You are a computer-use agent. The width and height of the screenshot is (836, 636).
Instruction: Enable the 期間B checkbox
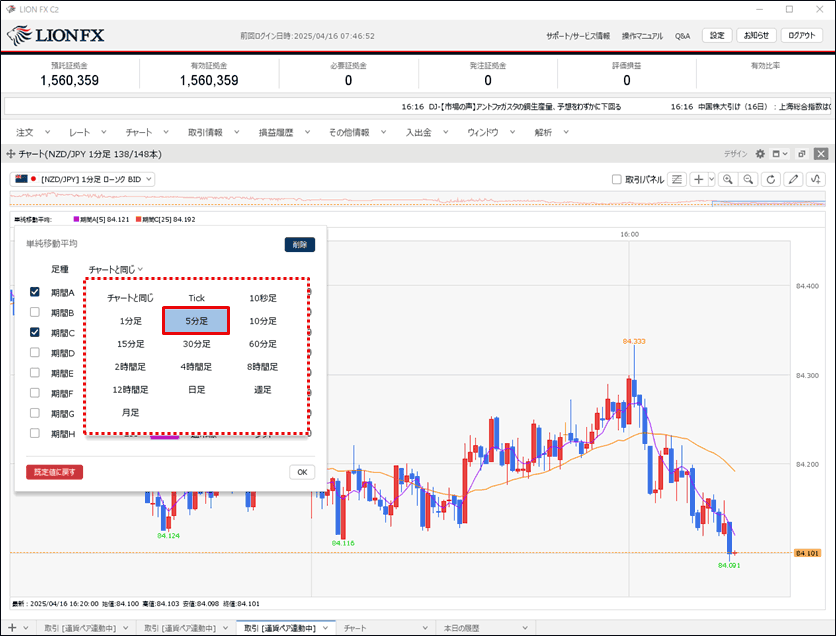coord(35,312)
